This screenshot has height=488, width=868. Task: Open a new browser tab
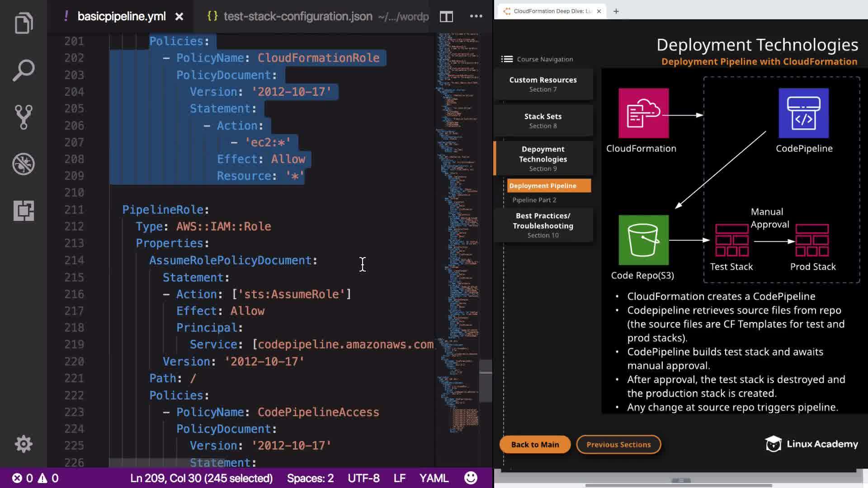click(616, 11)
